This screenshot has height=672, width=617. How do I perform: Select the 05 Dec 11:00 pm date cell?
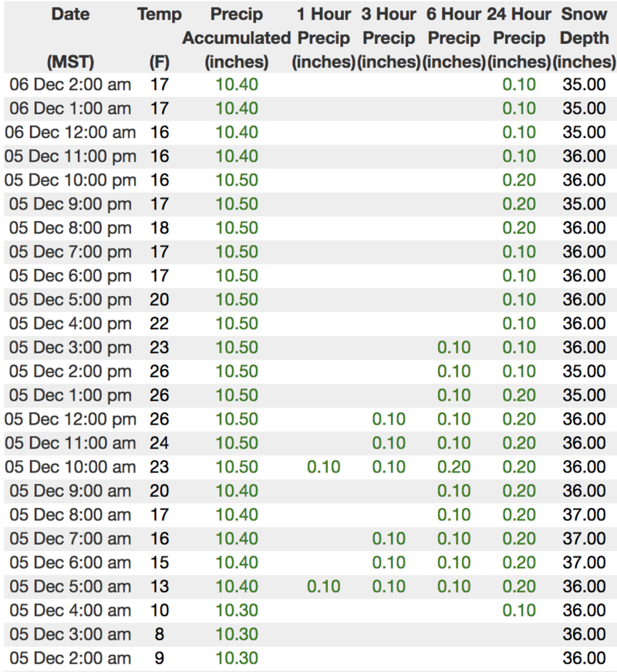(x=70, y=156)
